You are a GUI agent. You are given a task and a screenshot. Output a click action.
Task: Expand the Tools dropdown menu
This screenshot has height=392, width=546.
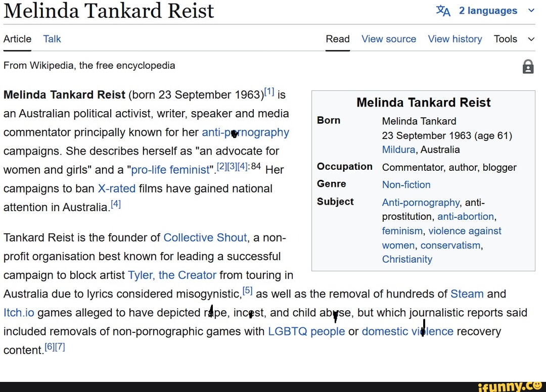tap(514, 39)
